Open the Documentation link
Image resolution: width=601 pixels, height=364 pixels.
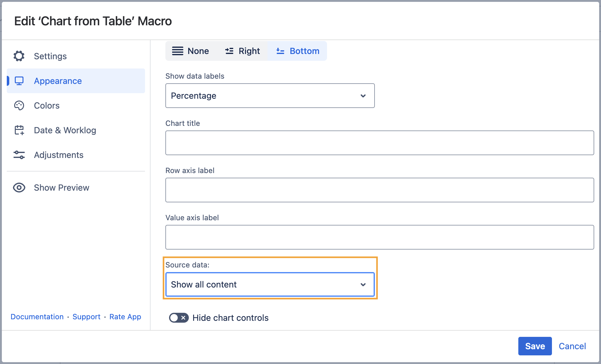click(x=37, y=317)
